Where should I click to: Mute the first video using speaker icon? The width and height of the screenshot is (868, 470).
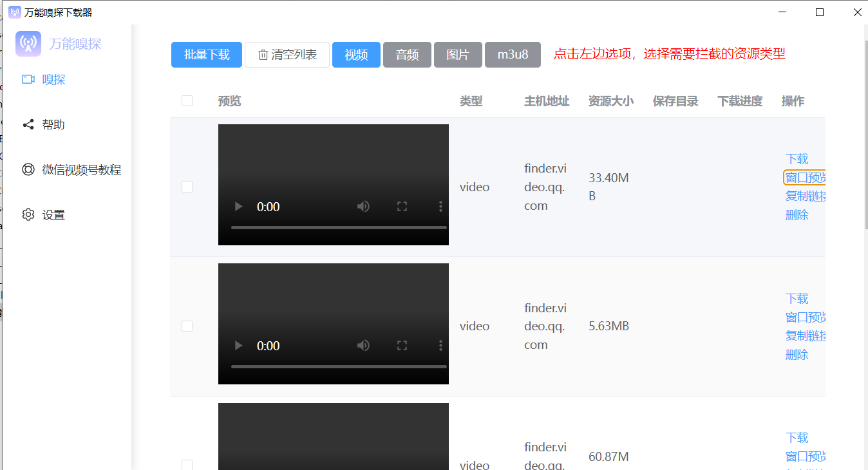[x=364, y=207]
